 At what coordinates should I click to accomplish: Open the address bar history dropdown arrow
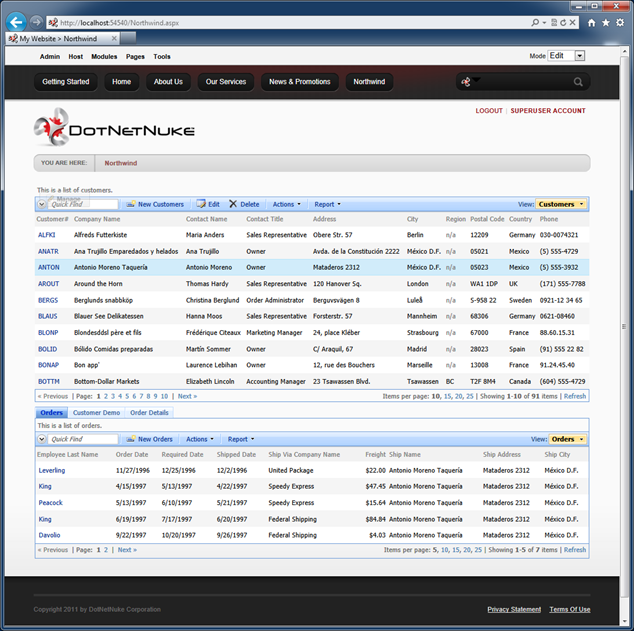point(544,23)
